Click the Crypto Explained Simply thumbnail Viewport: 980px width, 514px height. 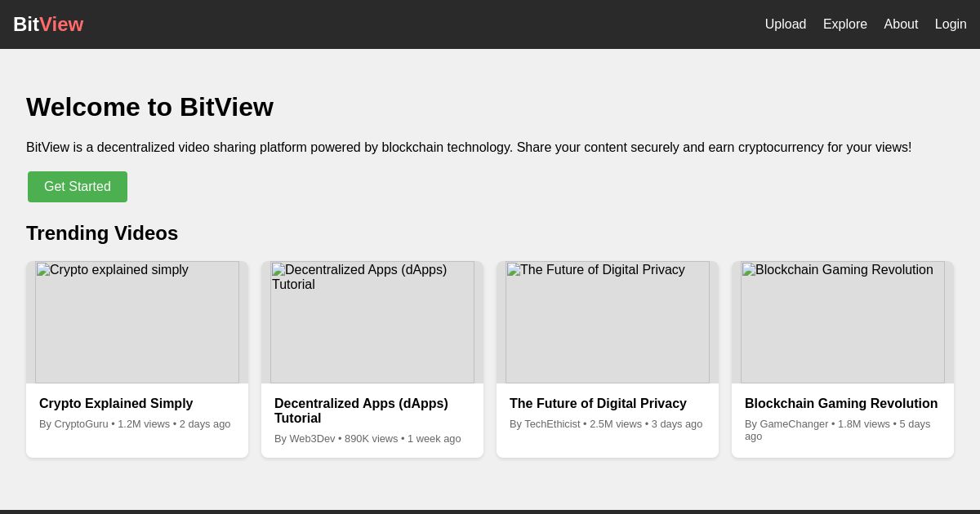click(x=137, y=322)
